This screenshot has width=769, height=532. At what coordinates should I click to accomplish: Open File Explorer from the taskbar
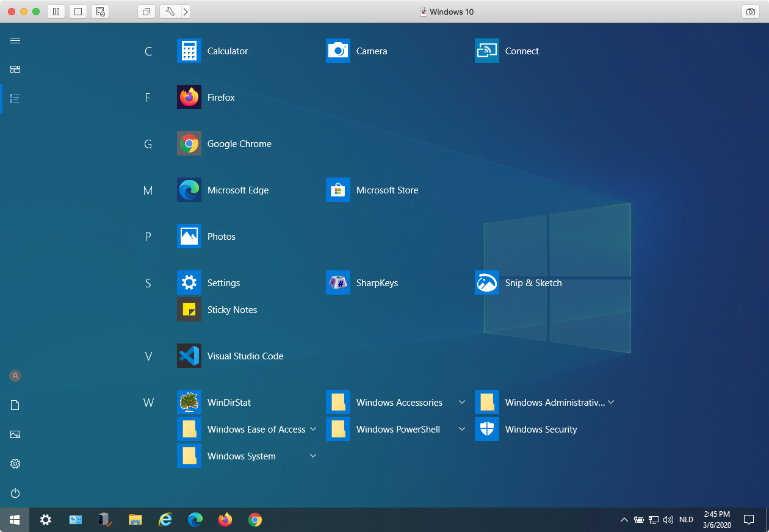pyautogui.click(x=135, y=520)
